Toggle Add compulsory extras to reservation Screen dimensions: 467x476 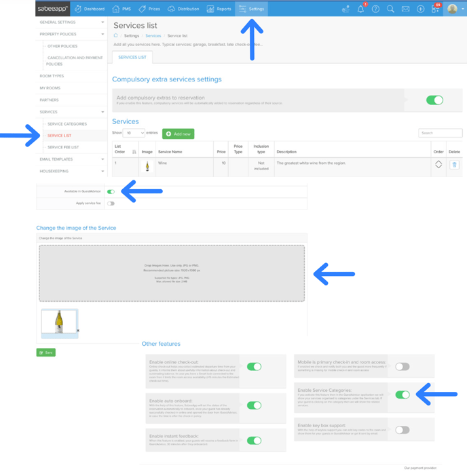click(434, 100)
